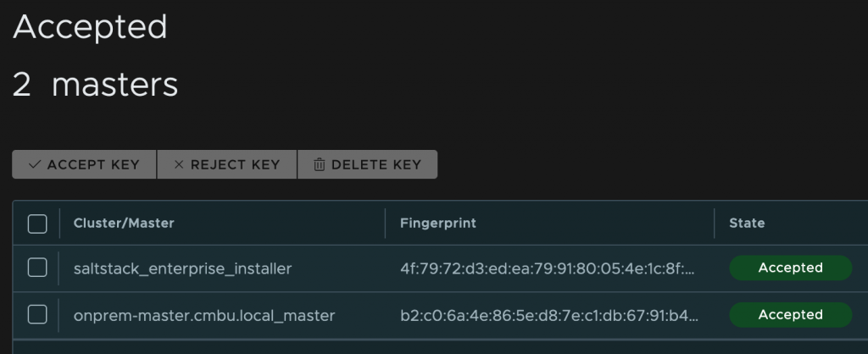Click the State column header
Image resolution: width=868 pixels, height=354 pixels.
[747, 224]
